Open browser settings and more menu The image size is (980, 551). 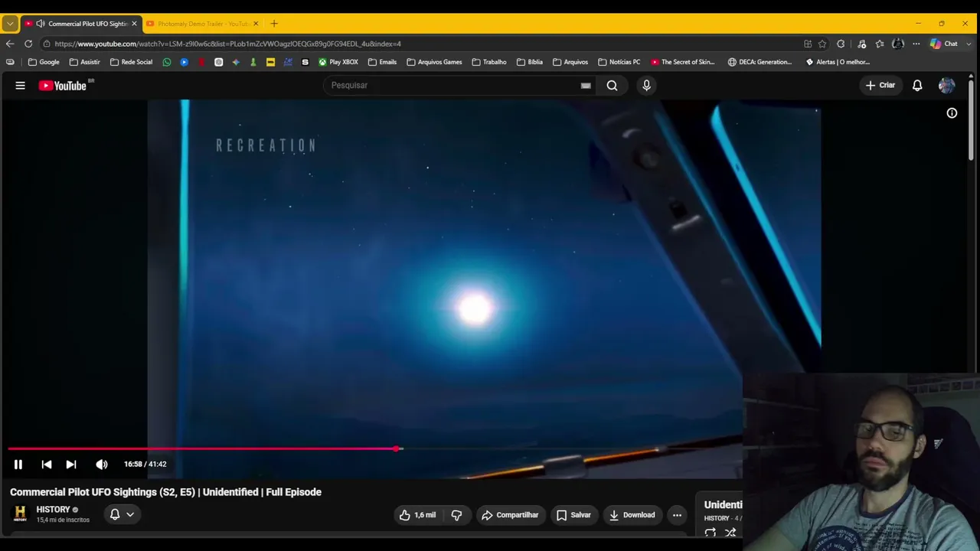click(x=916, y=44)
